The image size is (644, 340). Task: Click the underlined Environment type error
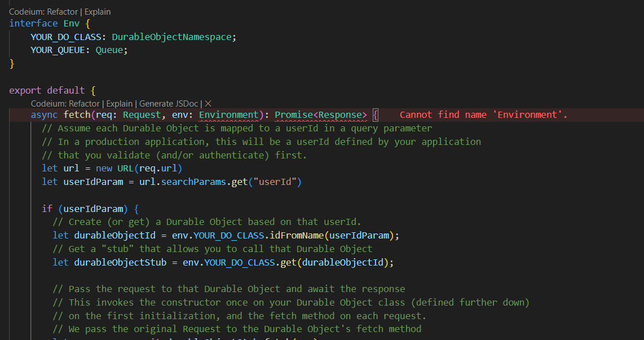[228, 114]
